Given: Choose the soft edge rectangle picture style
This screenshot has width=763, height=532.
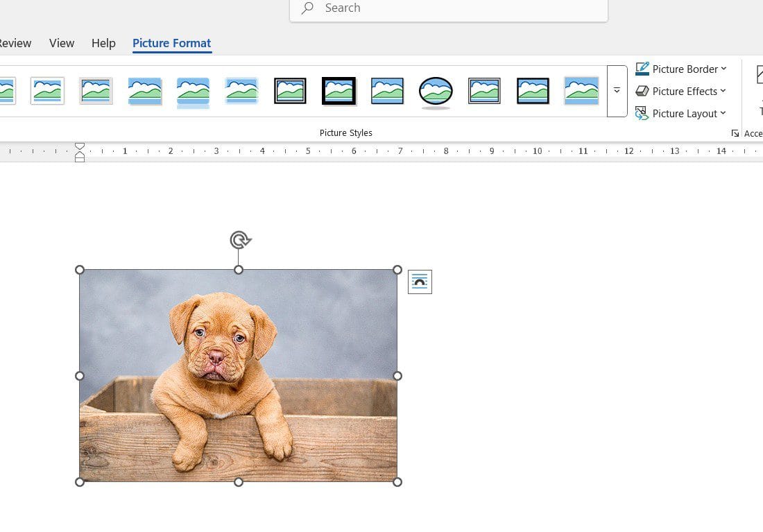Looking at the screenshot, I should [x=241, y=90].
